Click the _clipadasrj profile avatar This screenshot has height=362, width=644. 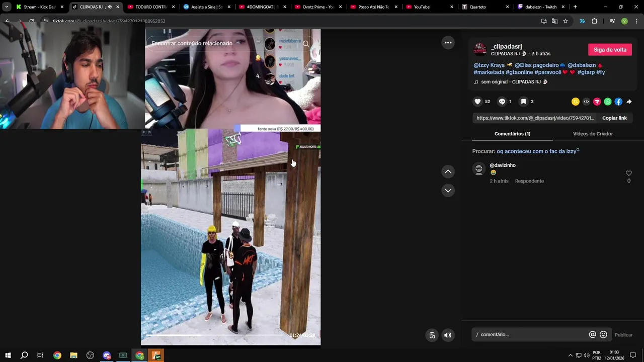480,49
